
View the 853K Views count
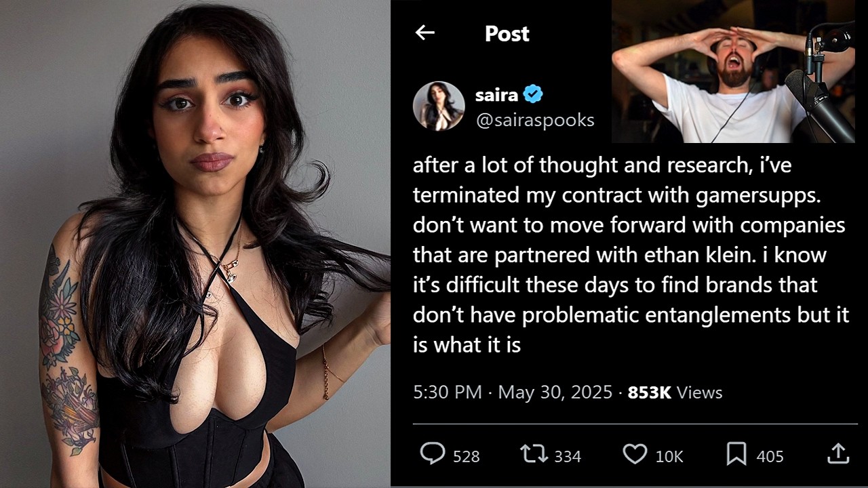[675, 392]
